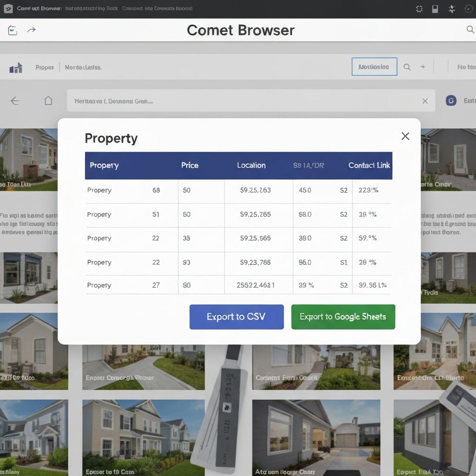
Task: Click the Export to Google Sheets button
Action: [x=343, y=317]
